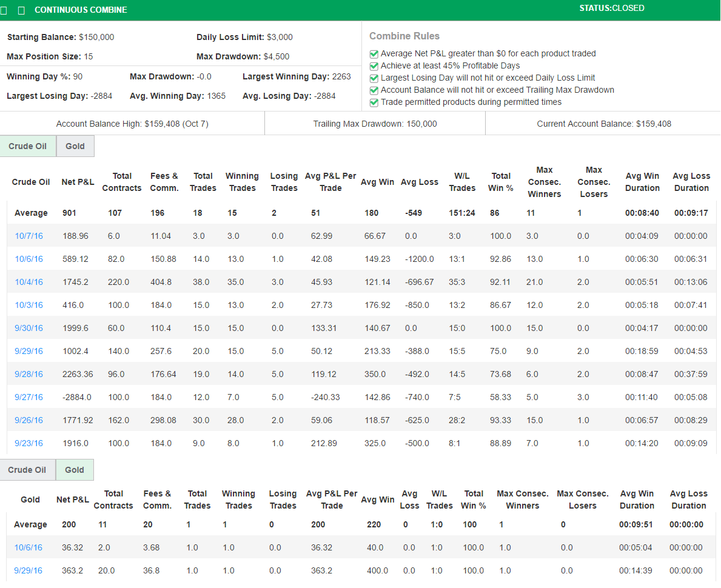Select the upper Crude Oil tab

coord(28,147)
